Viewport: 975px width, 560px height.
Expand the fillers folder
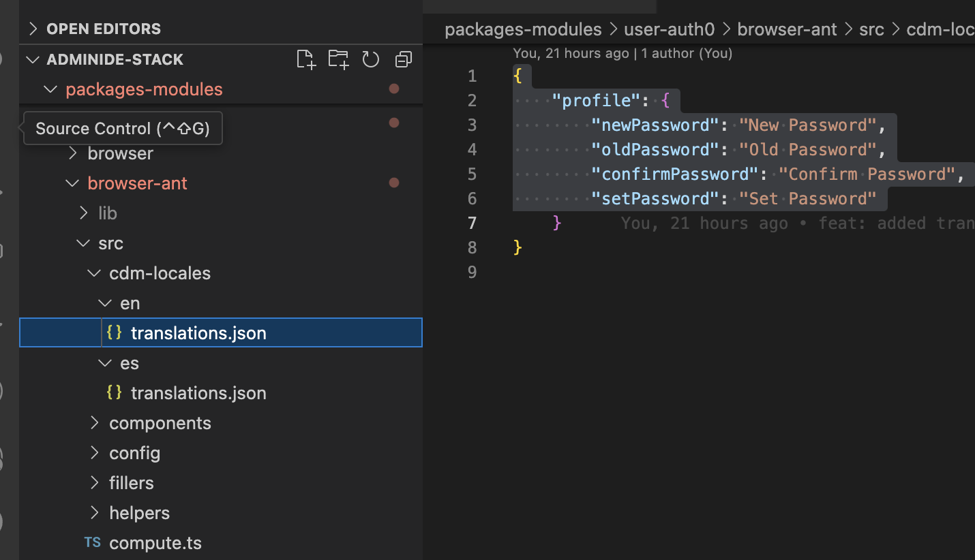click(x=95, y=483)
